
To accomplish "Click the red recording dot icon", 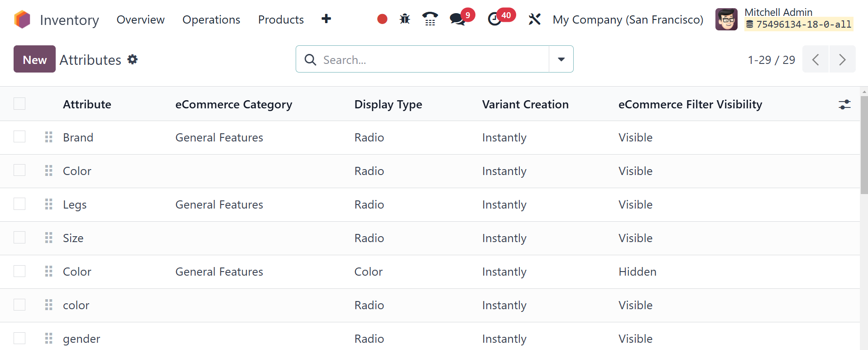I will click(x=382, y=19).
